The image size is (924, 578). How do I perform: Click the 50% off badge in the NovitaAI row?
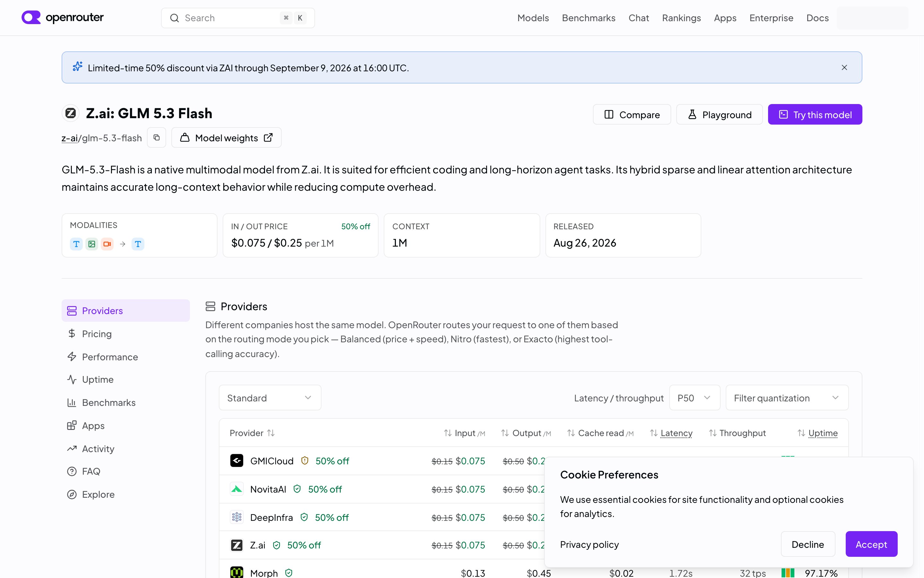pos(325,489)
